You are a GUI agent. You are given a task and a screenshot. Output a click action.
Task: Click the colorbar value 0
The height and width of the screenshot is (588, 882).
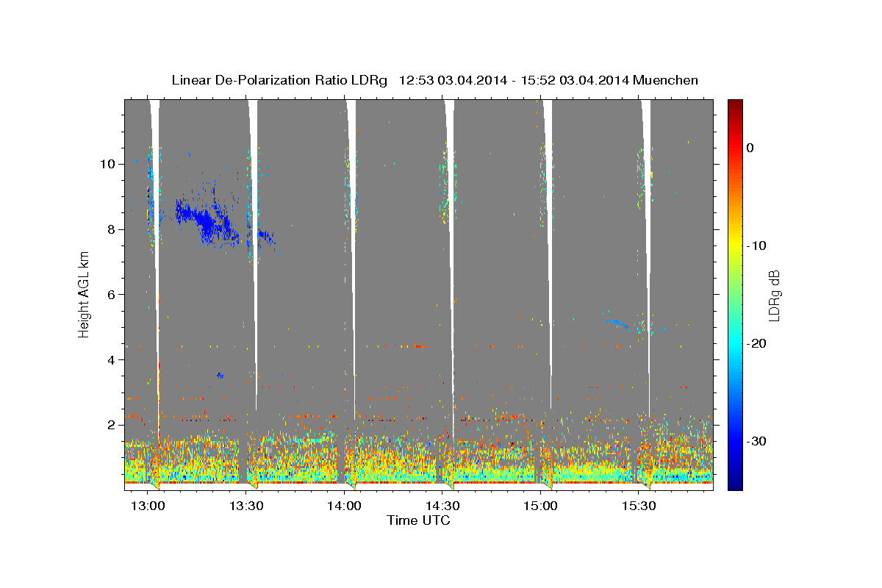click(750, 148)
